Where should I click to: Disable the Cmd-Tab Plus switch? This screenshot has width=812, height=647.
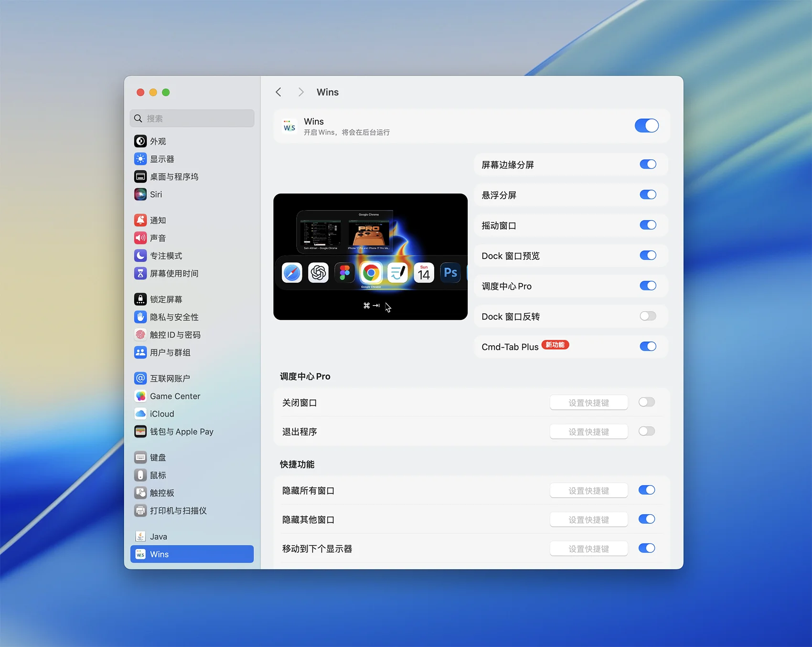pyautogui.click(x=648, y=346)
